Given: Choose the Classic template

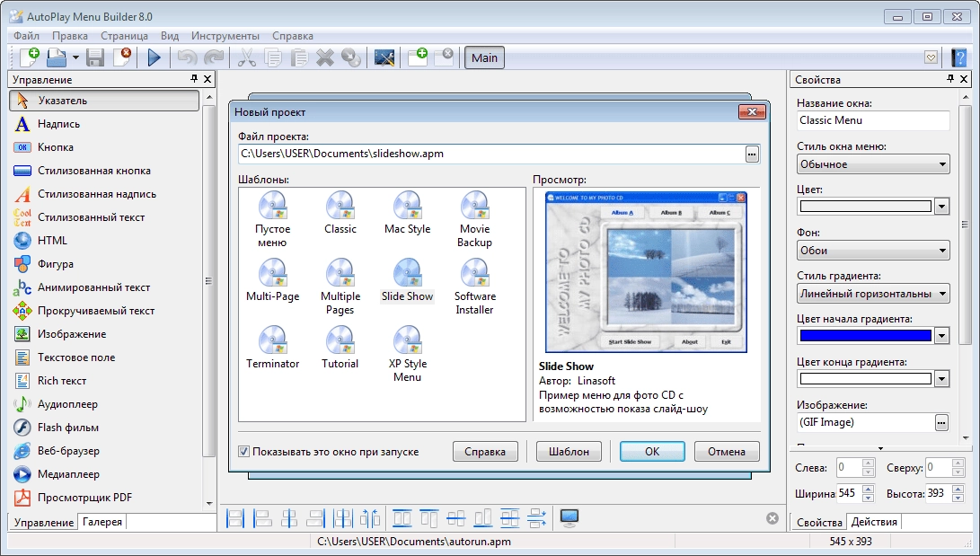Looking at the screenshot, I should 340,213.
